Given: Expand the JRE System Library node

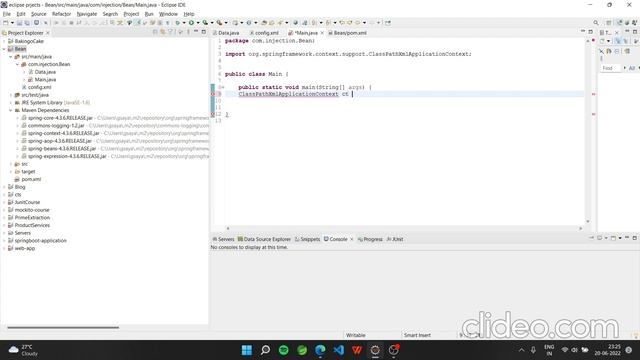Looking at the screenshot, I should pos(11,103).
